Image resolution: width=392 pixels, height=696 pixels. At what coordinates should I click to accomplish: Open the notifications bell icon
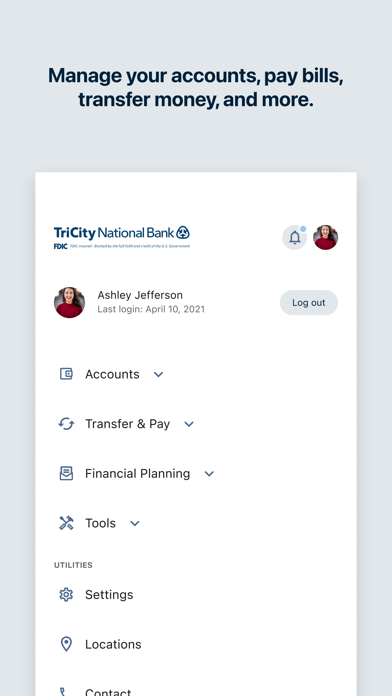point(295,237)
